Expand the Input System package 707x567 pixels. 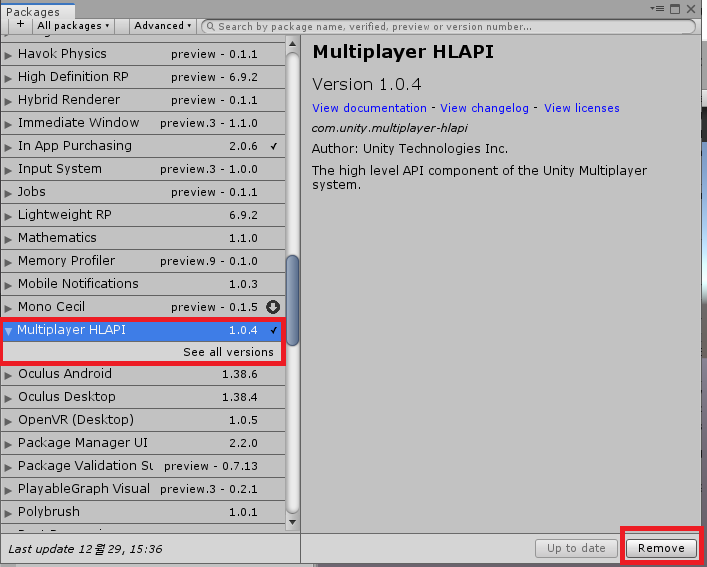[8, 170]
